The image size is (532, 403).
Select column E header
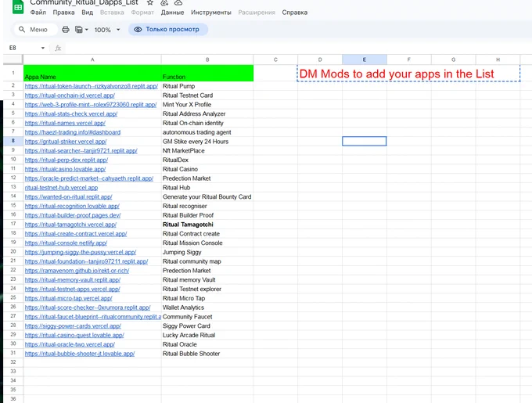(365, 59)
